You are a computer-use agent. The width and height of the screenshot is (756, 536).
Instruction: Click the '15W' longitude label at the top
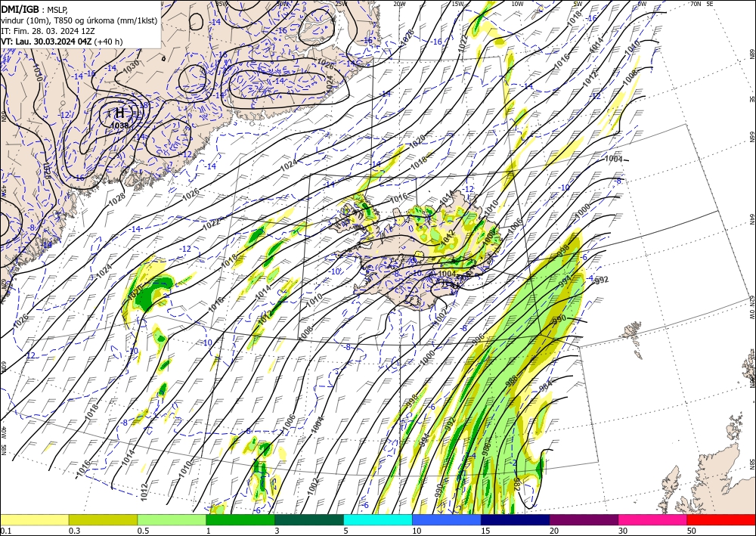click(457, 4)
